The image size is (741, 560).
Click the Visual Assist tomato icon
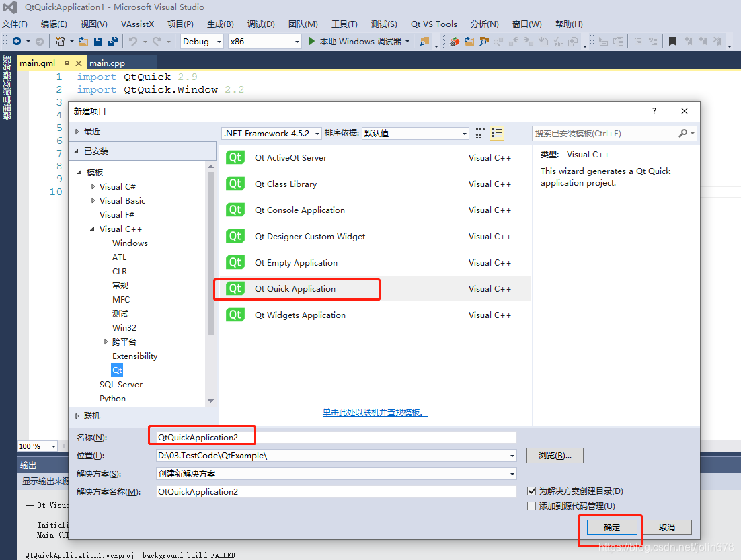click(x=455, y=42)
